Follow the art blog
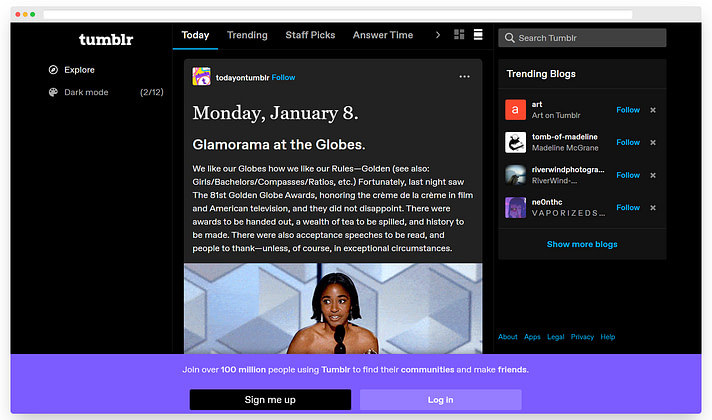The height and width of the screenshot is (420, 712). [x=628, y=110]
